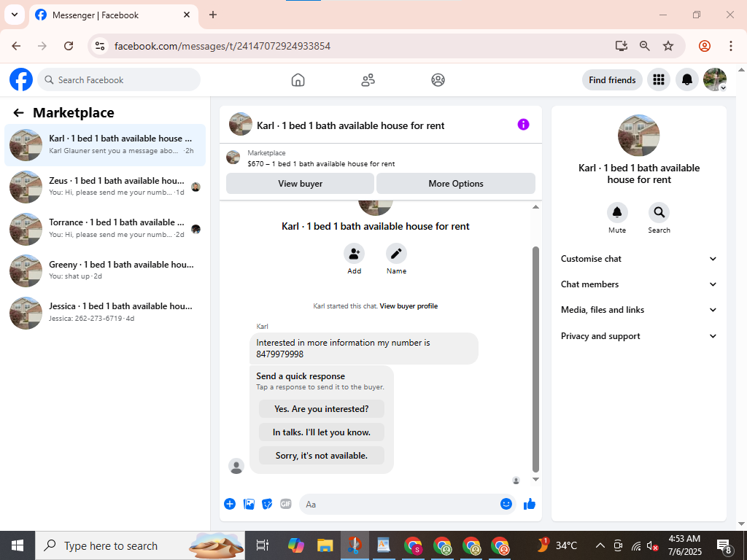Choose a sticker in composer
Image resolution: width=747 pixels, height=560 pixels.
[x=267, y=504]
